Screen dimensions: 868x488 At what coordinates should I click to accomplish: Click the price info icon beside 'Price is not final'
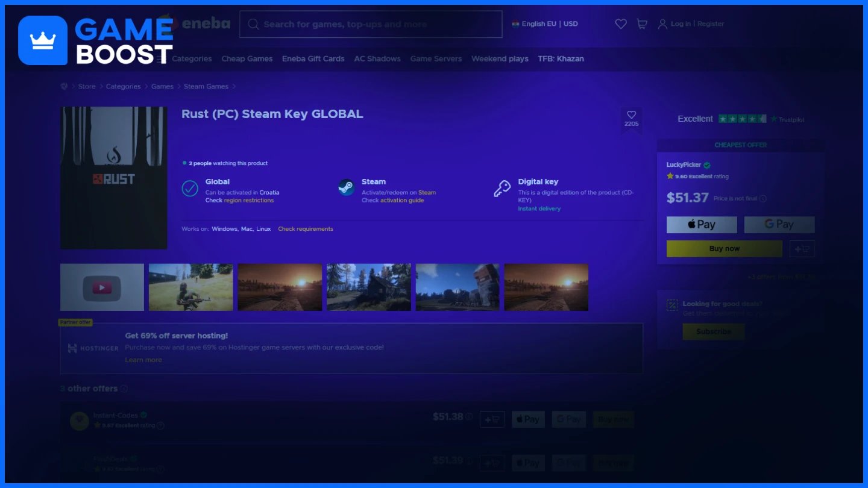tap(763, 199)
